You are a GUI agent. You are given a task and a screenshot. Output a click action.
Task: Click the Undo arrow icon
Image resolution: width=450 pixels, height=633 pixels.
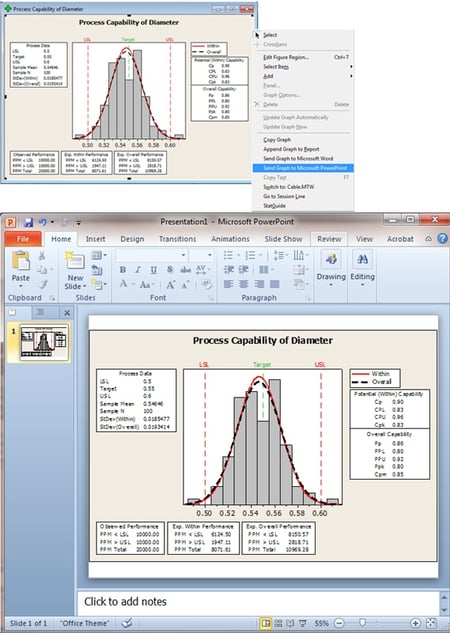pyautogui.click(x=42, y=222)
